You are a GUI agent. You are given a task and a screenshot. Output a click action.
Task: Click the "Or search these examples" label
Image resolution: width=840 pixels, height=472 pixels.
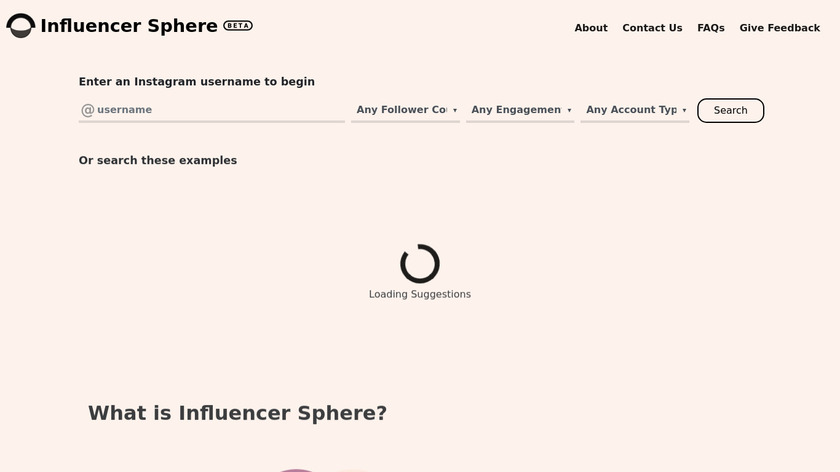click(158, 160)
